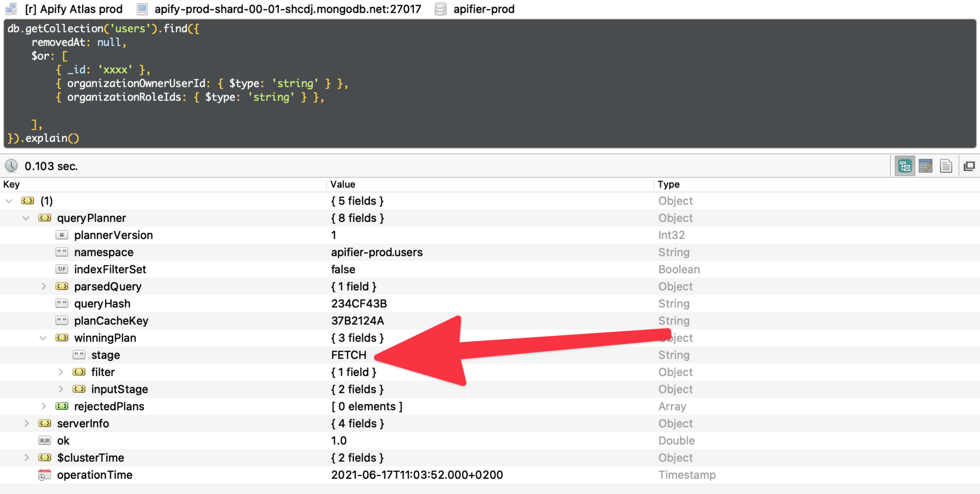Click the boolean icon next to indexFilterSet

(62, 270)
